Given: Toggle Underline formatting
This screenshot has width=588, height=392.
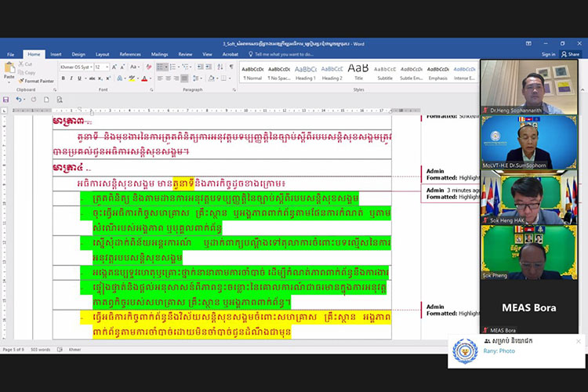Looking at the screenshot, I should [79, 78].
